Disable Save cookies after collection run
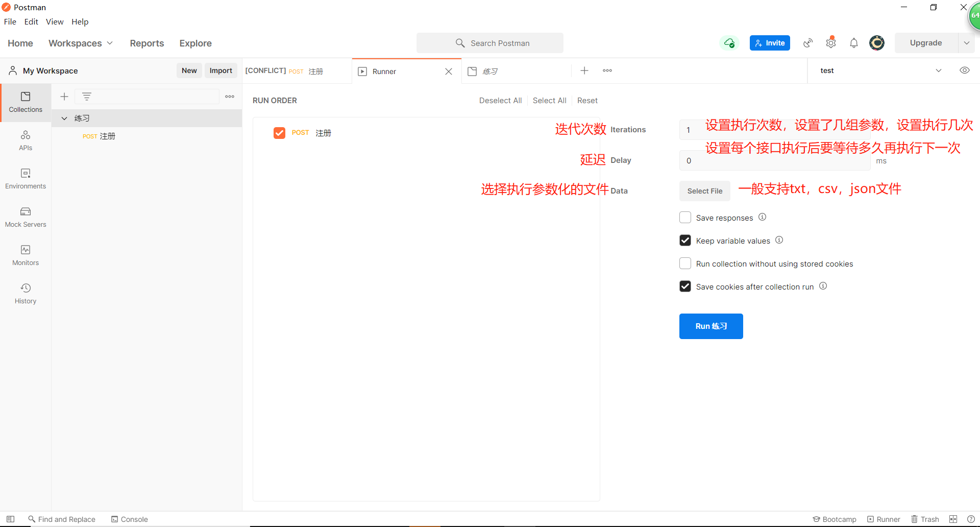 pos(685,286)
